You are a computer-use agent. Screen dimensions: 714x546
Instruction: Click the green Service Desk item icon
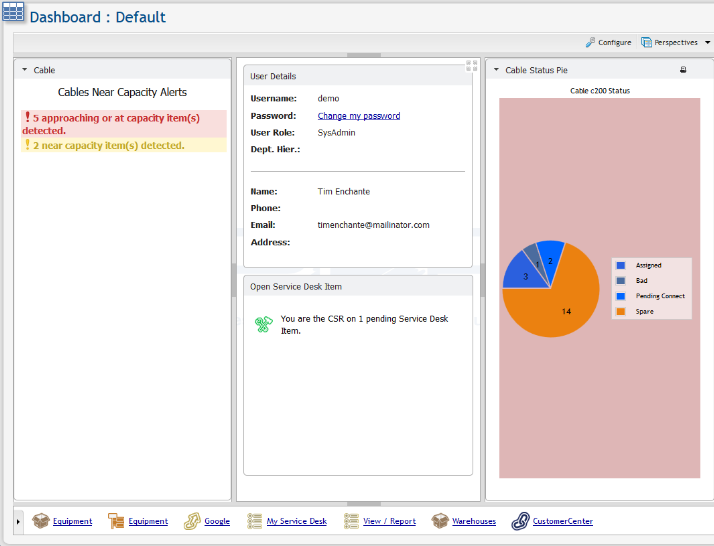264,324
